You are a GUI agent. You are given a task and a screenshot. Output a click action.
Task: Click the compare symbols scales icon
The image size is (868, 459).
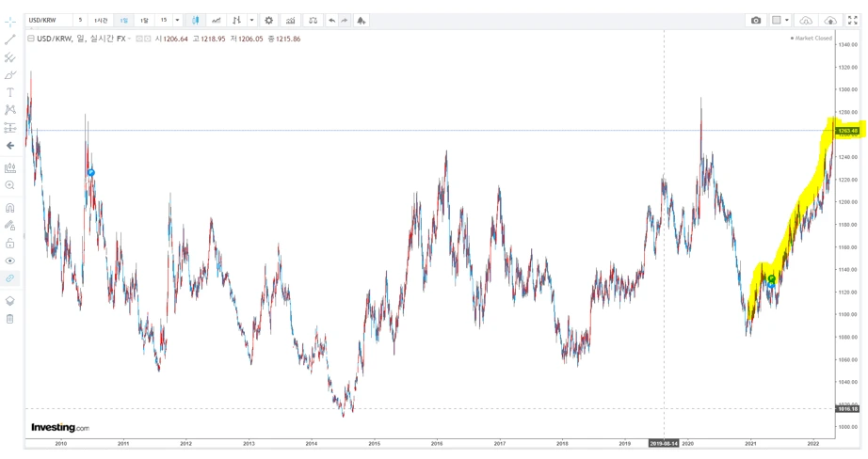tap(313, 21)
